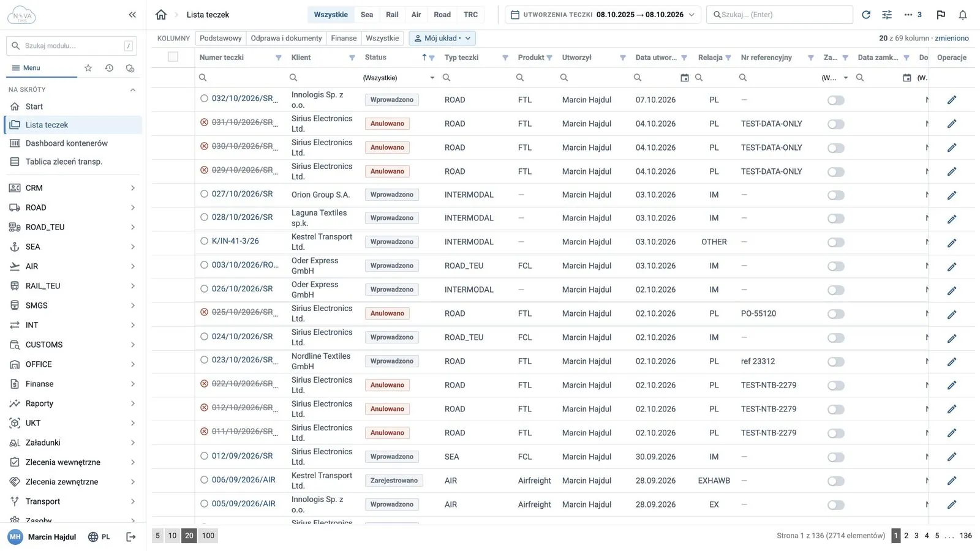Open the more options three-dots icon
The image size is (980, 551).
(x=908, y=15)
